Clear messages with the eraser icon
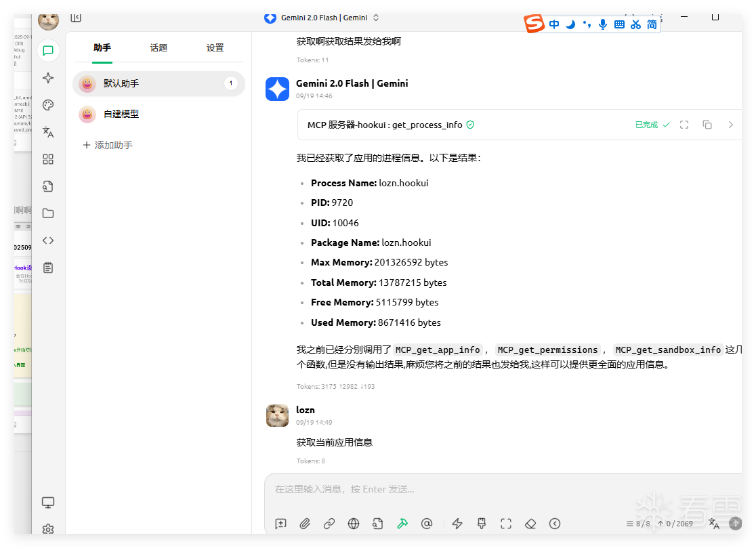The height and width of the screenshot is (548, 756). 530,524
